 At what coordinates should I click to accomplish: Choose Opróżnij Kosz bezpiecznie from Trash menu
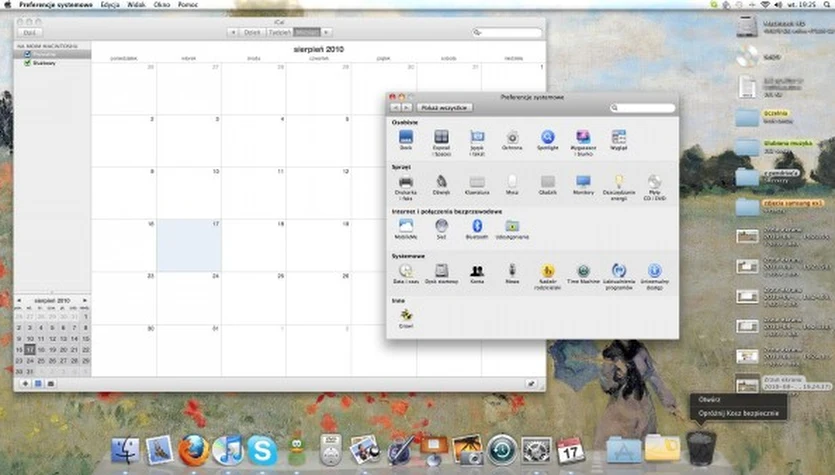738,411
